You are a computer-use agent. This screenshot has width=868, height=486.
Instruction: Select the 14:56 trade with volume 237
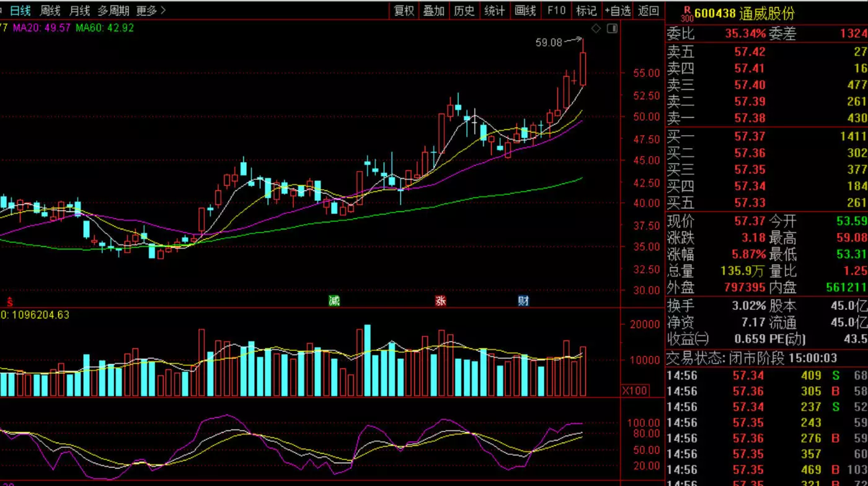coord(766,407)
